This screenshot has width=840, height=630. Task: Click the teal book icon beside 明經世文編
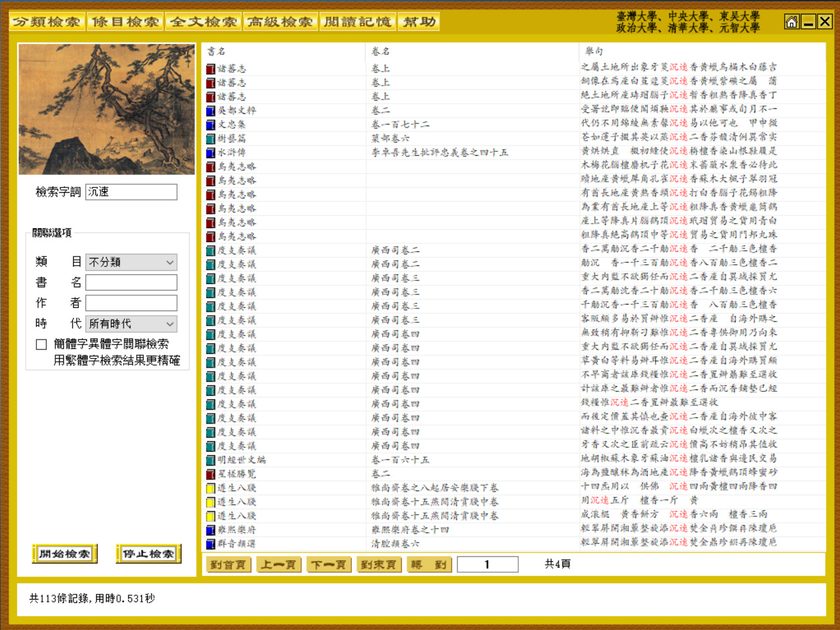point(210,460)
